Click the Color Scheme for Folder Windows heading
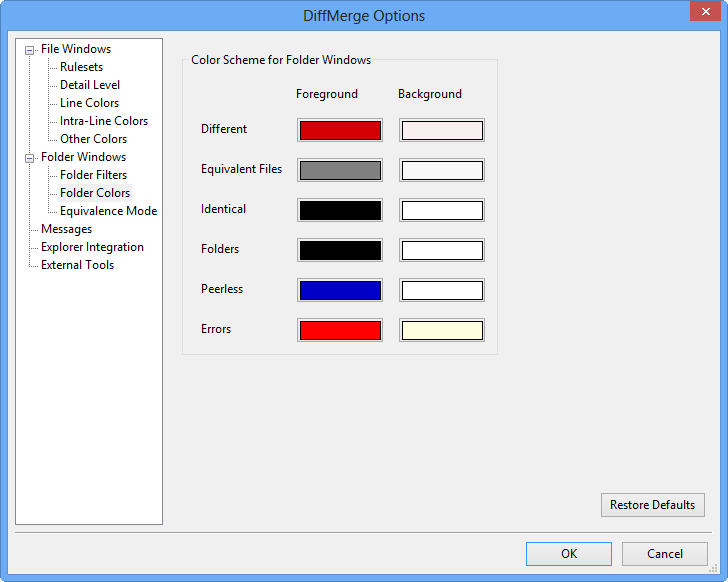Viewport: 728px width, 582px height. 281,60
